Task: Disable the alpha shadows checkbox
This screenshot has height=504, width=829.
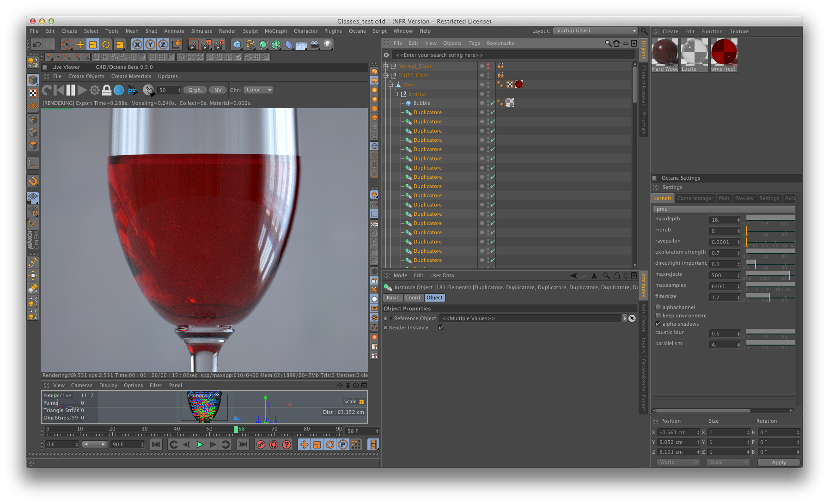Action: [x=658, y=324]
